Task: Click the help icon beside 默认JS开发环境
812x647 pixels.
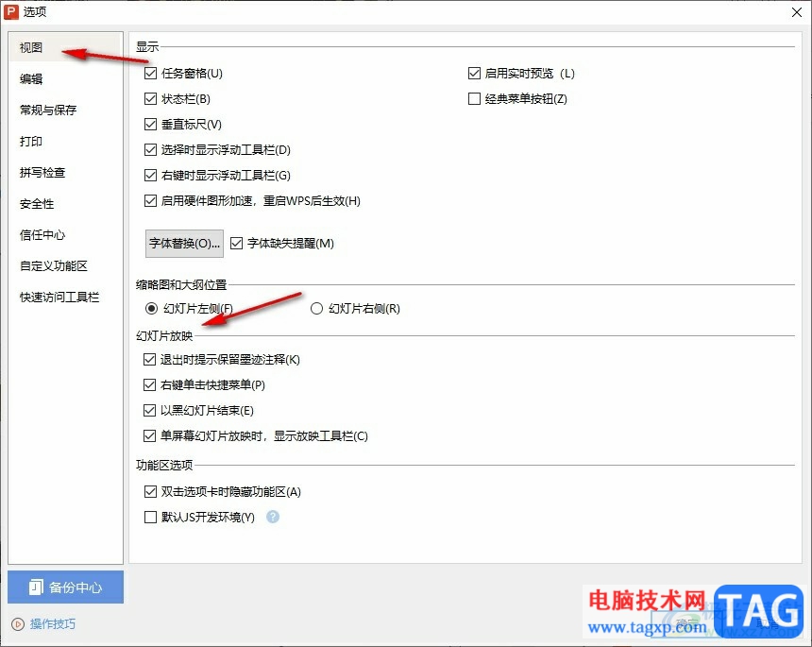Action: (x=273, y=517)
